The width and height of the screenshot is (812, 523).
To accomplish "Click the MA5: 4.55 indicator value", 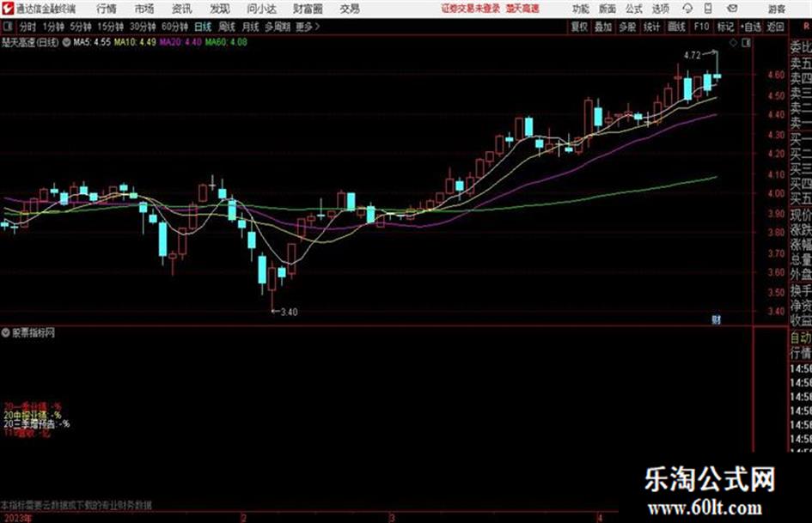I will 92,42.
